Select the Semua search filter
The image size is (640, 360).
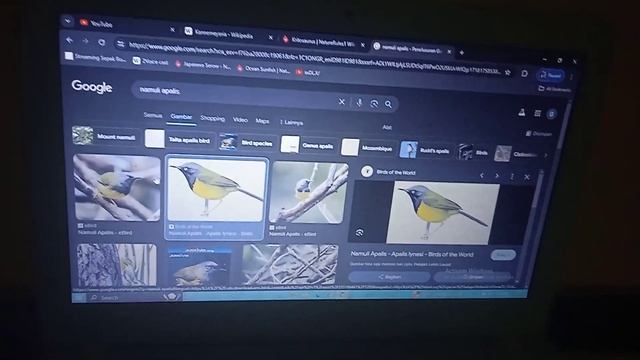[153, 116]
